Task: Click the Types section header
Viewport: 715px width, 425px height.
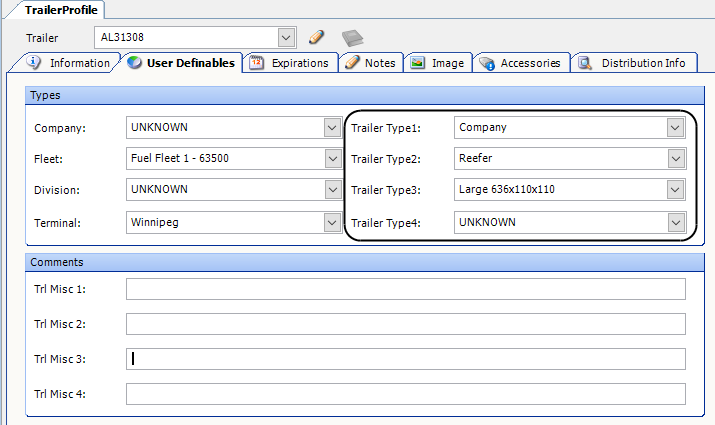Action: [x=365, y=95]
